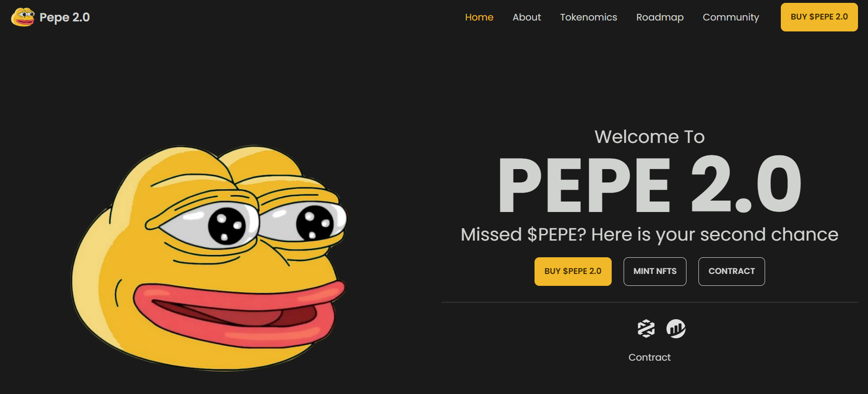Click the small Pepe frog logo icon
The image size is (868, 394).
(23, 17)
